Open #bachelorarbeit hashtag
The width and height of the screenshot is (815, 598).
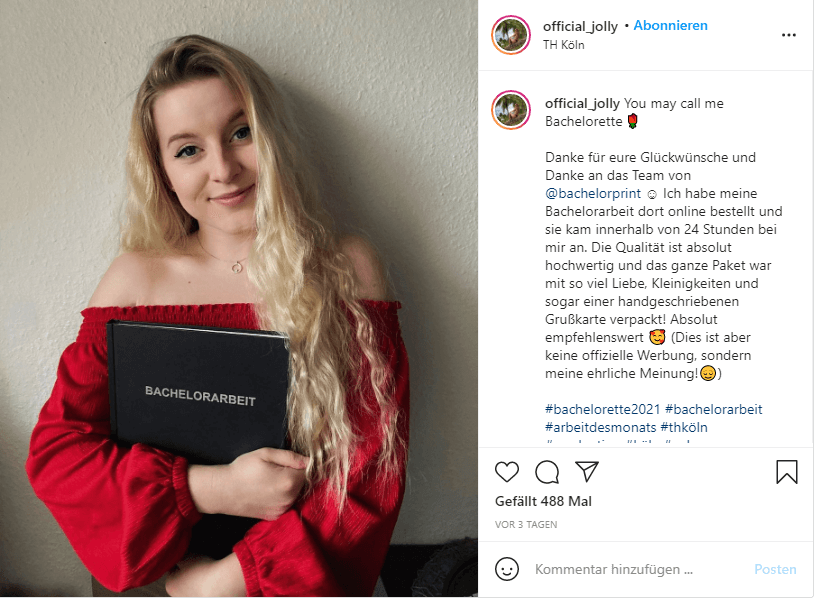coord(713,409)
